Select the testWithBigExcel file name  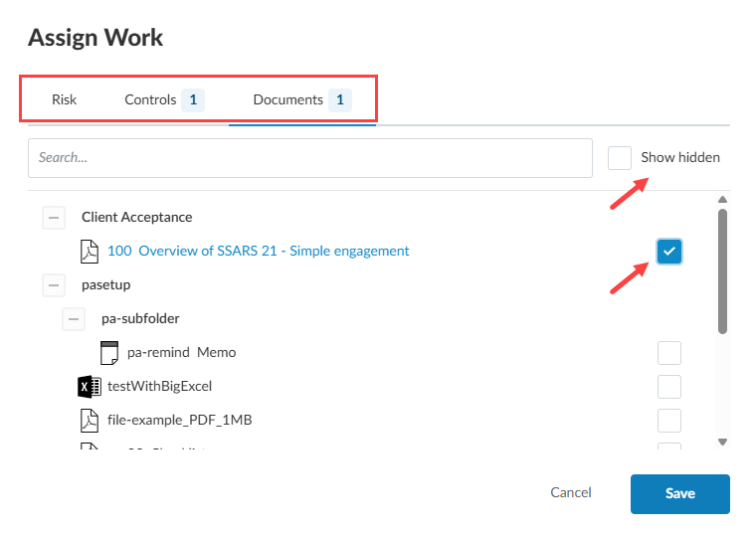pos(159,387)
